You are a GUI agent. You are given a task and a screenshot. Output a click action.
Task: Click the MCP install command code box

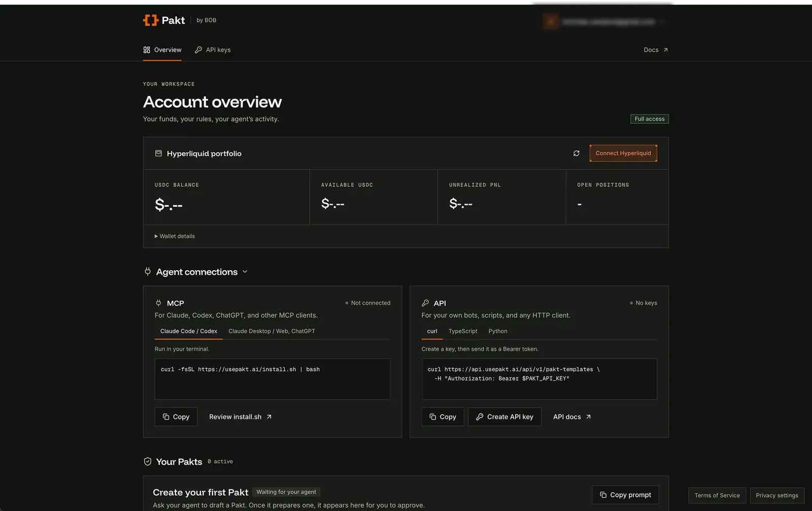[273, 379]
